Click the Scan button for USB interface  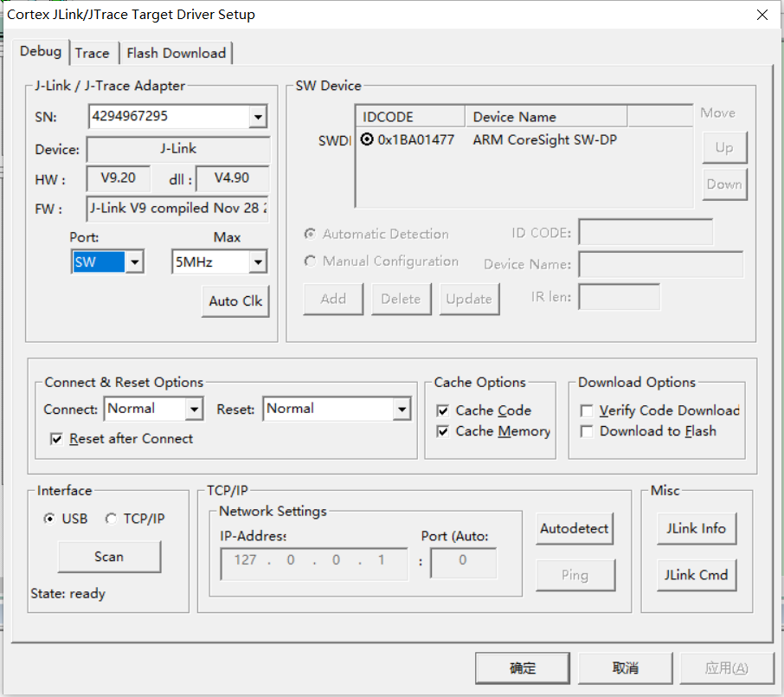coord(109,557)
